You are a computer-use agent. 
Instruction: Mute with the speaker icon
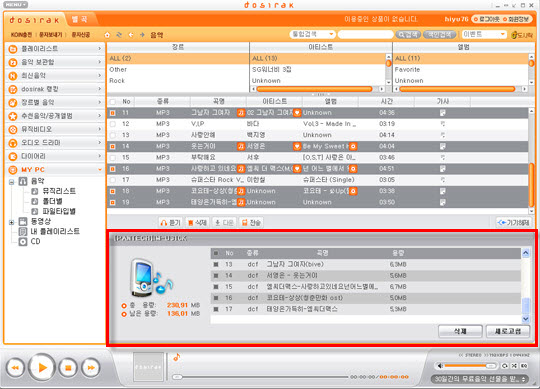point(440,366)
